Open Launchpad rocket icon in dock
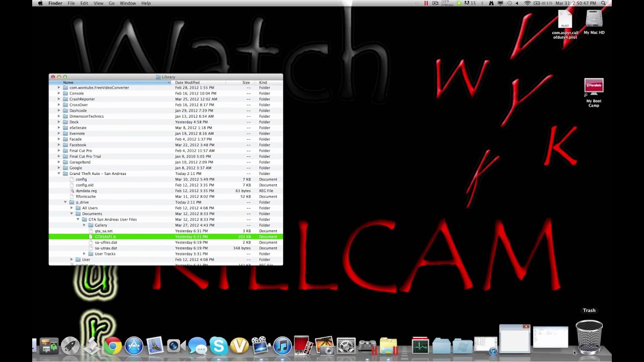 70,346
